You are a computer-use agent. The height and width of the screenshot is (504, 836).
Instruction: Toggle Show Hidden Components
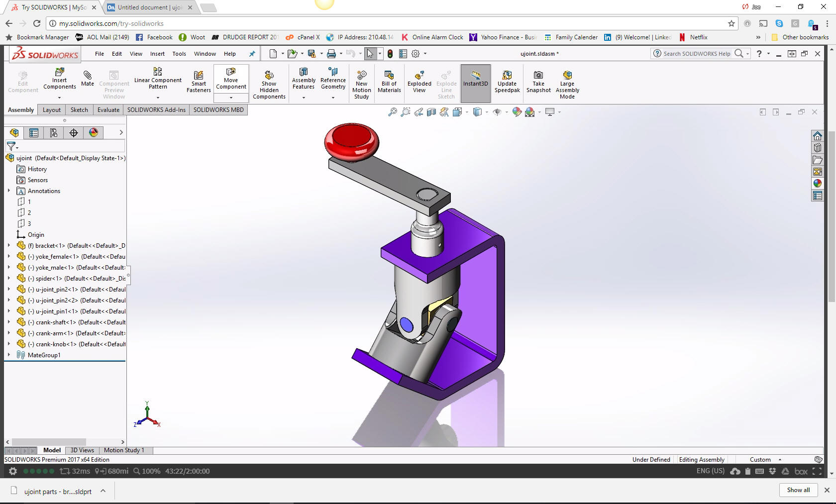pyautogui.click(x=269, y=84)
